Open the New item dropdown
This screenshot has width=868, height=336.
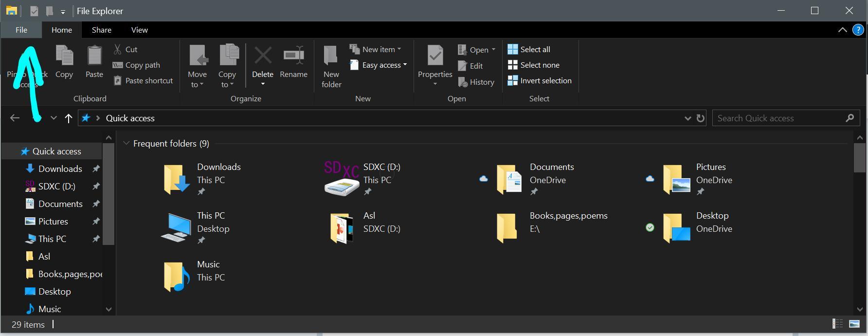tap(375, 49)
